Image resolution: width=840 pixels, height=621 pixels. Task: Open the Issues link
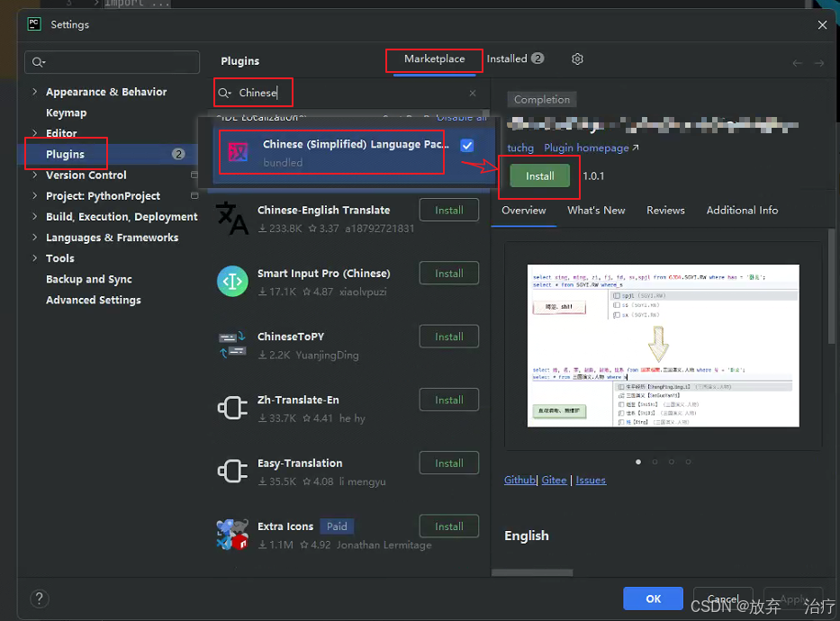[591, 481]
